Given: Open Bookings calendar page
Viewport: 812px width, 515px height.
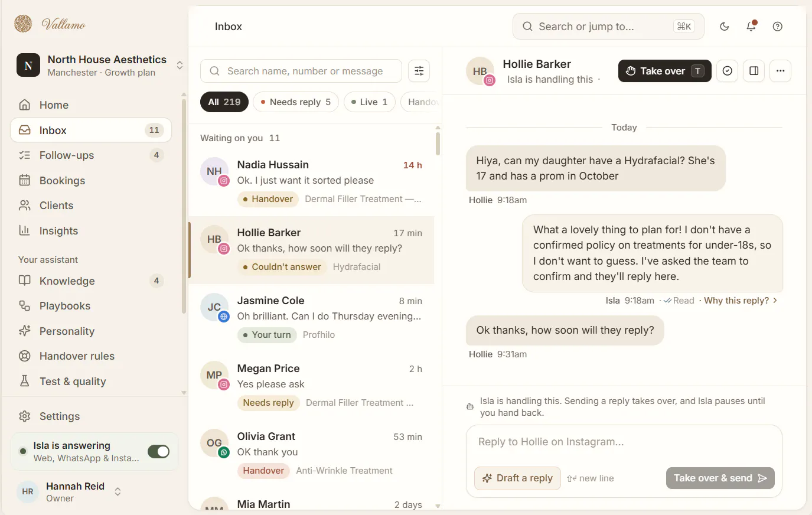Looking at the screenshot, I should pyautogui.click(x=91, y=181).
